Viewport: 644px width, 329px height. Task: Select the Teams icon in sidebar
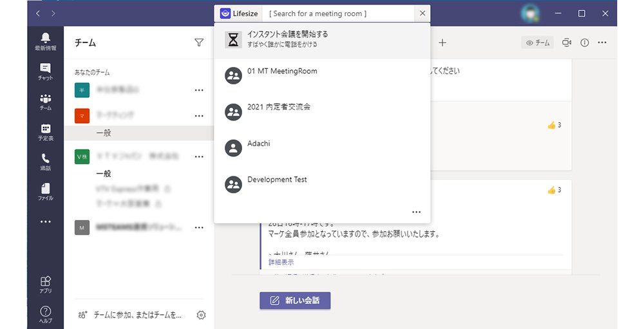[x=46, y=102]
